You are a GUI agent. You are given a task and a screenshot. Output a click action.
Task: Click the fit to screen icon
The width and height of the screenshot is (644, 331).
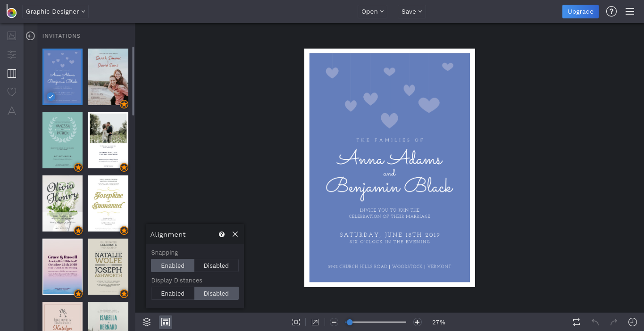point(296,322)
